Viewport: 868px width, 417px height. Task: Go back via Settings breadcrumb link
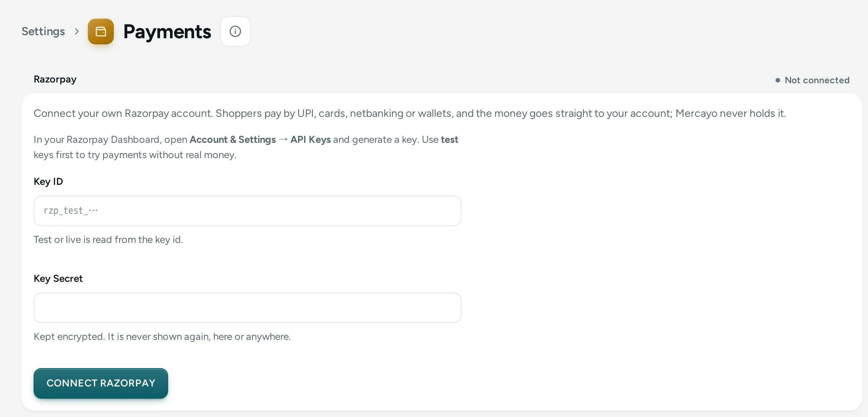(43, 31)
